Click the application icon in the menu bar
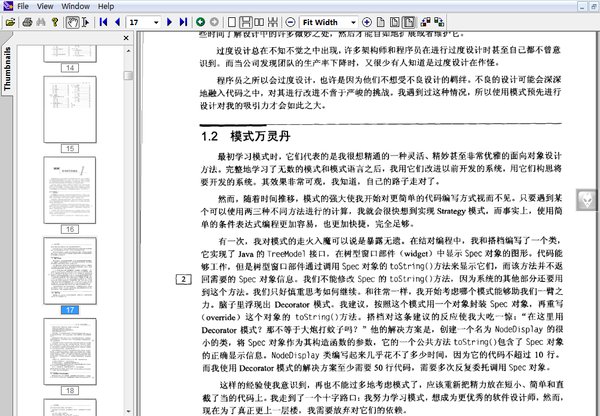The height and width of the screenshot is (416, 600). [8, 6]
